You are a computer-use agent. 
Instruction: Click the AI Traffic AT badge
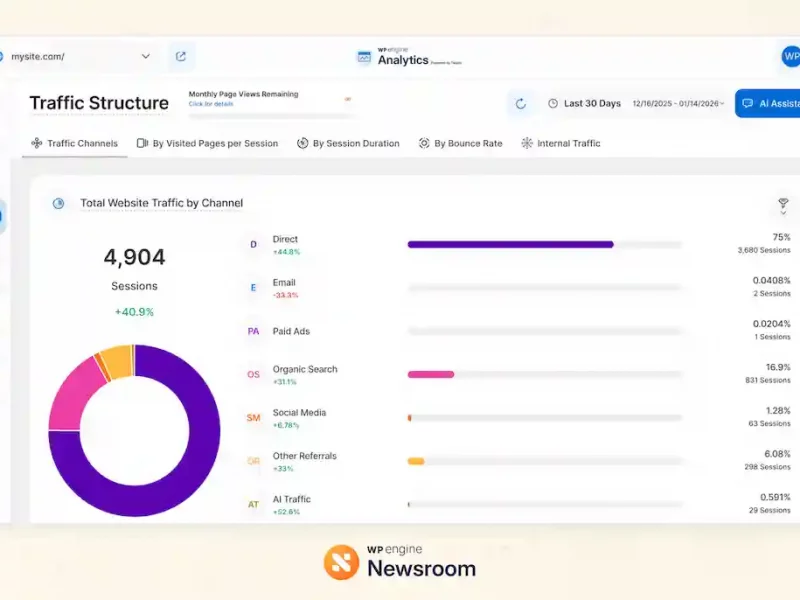click(x=253, y=500)
